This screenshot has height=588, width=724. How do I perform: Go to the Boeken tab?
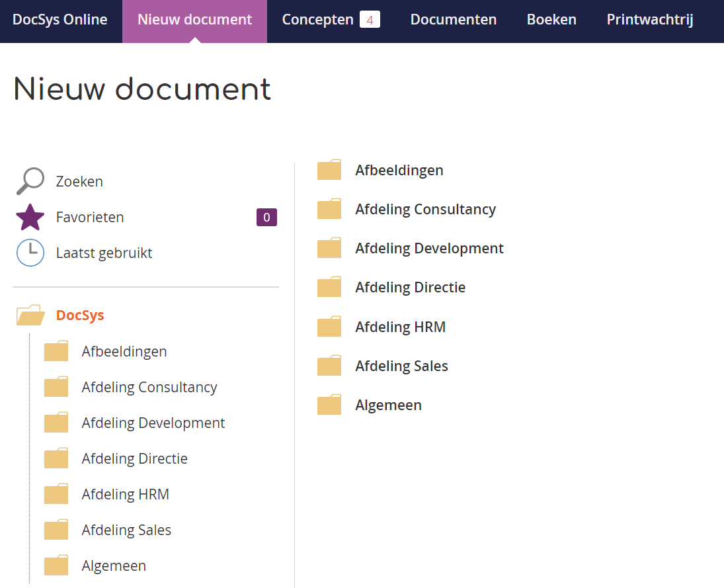551,20
